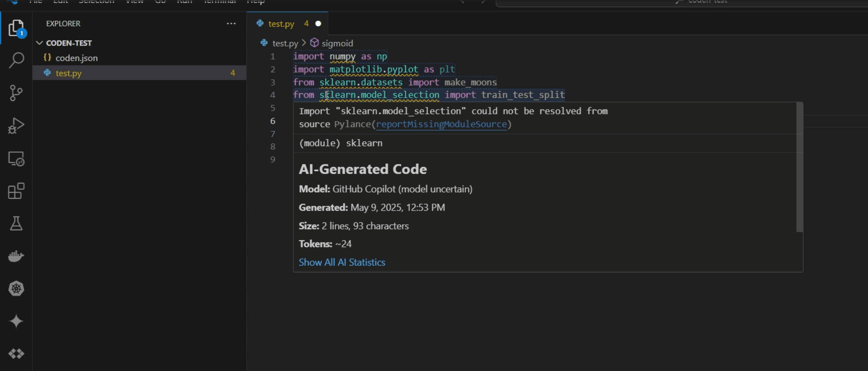Open coden.json in the Explorer
This screenshot has height=371, width=868.
click(139, 58)
